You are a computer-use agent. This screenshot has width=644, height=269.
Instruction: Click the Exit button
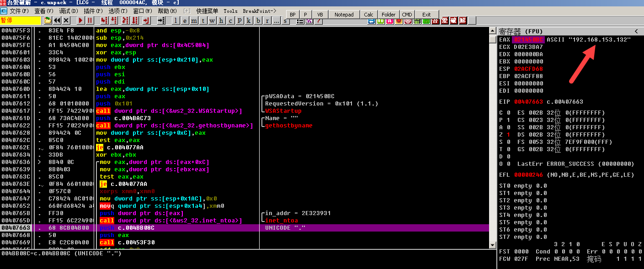[x=426, y=15]
